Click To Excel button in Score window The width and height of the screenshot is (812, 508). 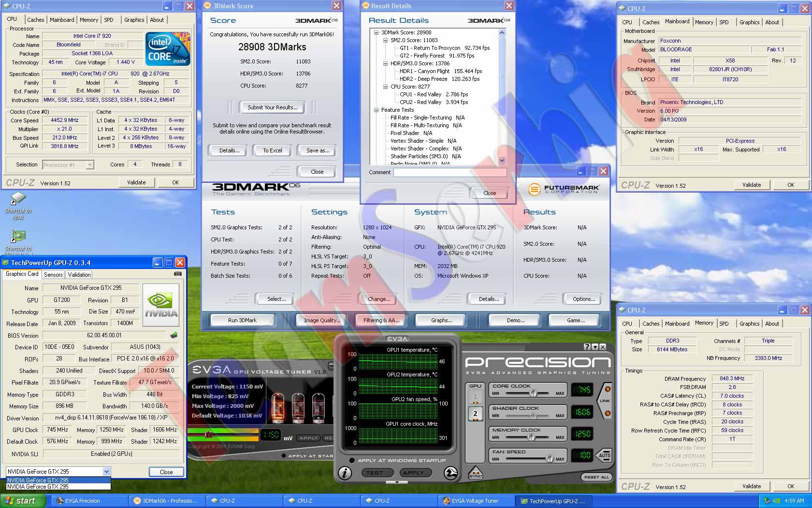[272, 150]
